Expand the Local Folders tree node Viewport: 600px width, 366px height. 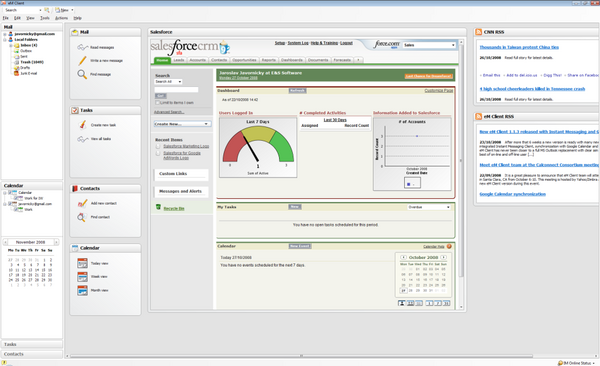pyautogui.click(x=5, y=39)
